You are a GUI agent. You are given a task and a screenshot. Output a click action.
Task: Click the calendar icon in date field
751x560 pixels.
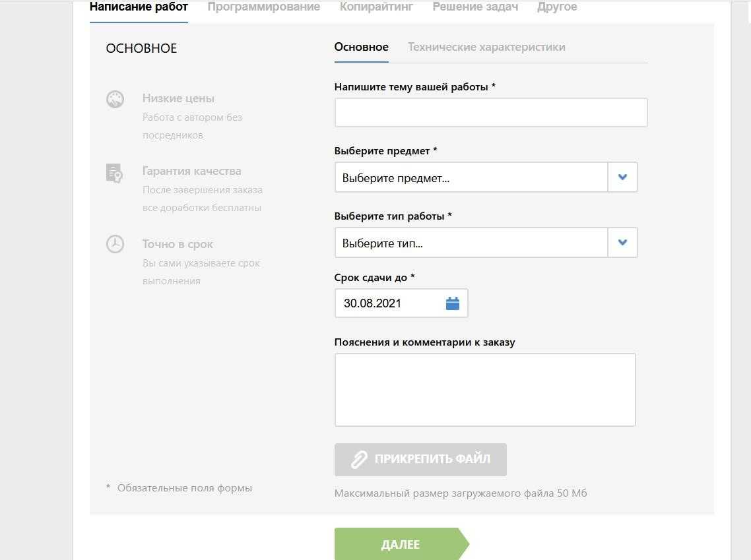[453, 303]
